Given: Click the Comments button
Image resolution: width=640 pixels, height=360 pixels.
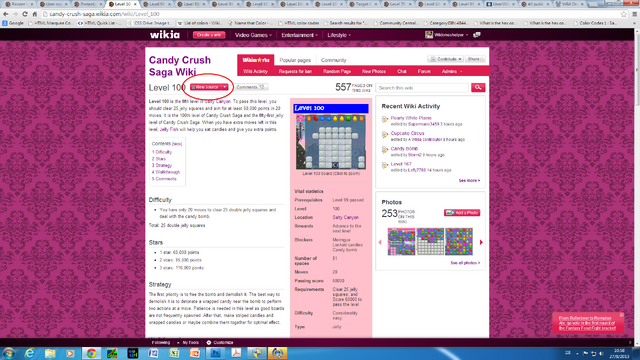Looking at the screenshot, I should tap(251, 87).
